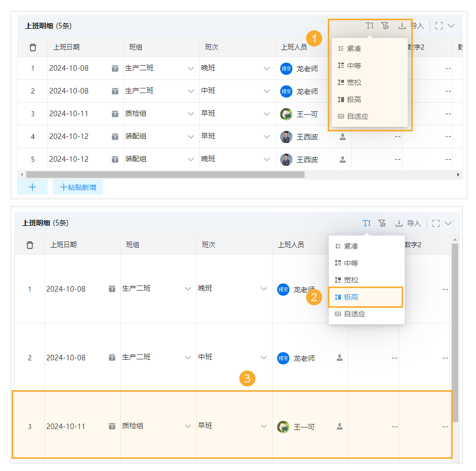
Task: Click the person-add icon for 王西波 in row 4
Action: 342,136
